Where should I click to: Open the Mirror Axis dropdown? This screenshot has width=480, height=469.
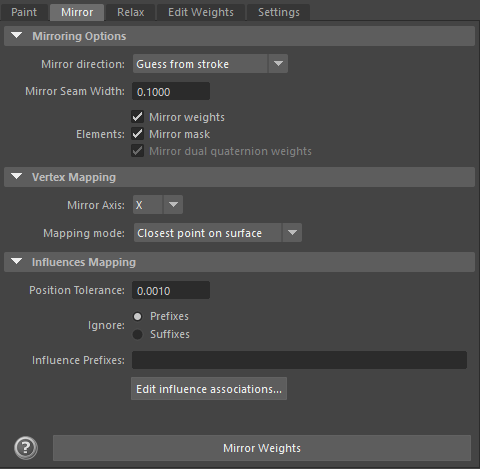[158, 205]
